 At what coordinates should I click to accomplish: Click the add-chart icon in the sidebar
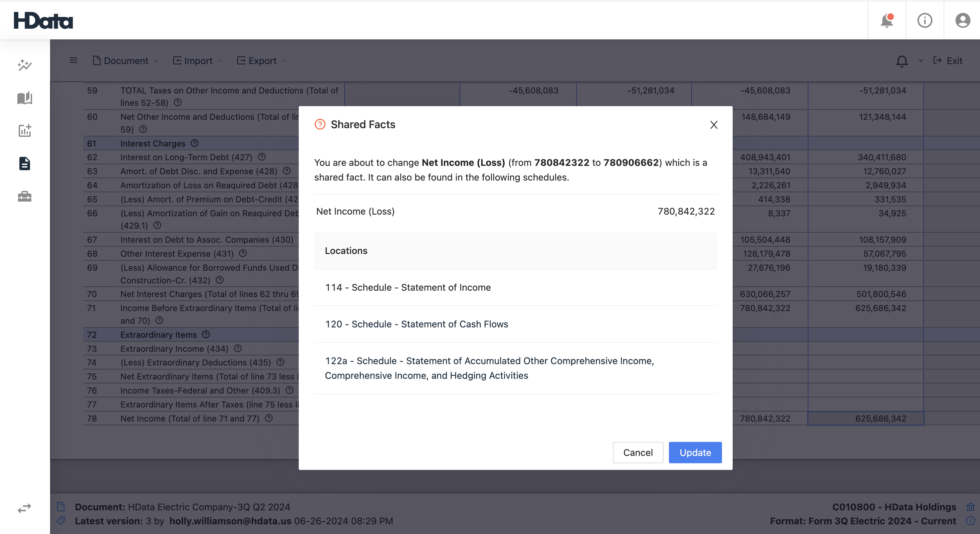pyautogui.click(x=24, y=131)
